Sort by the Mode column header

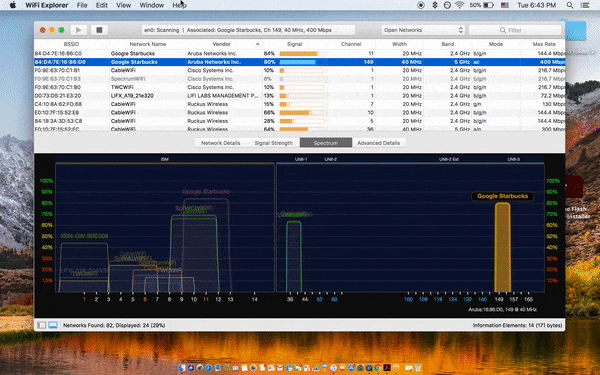point(496,44)
